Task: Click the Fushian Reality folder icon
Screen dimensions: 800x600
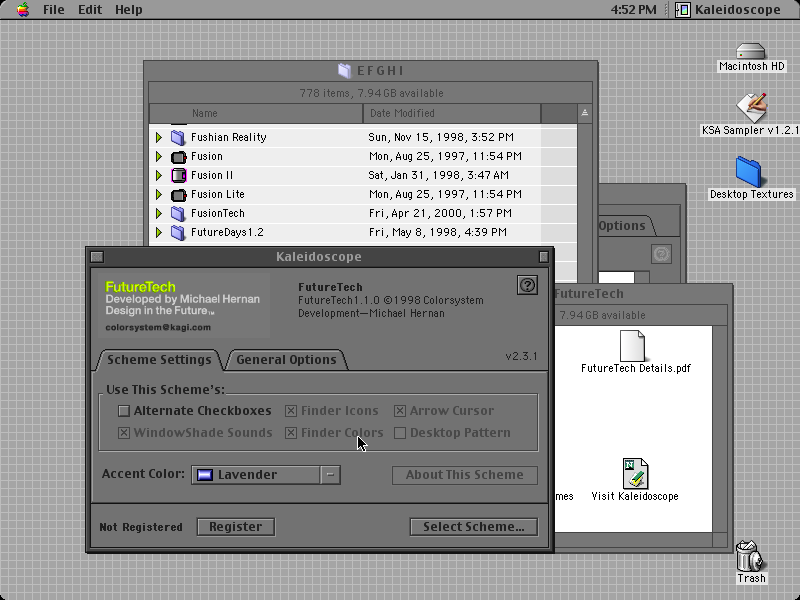Action: tap(178, 137)
